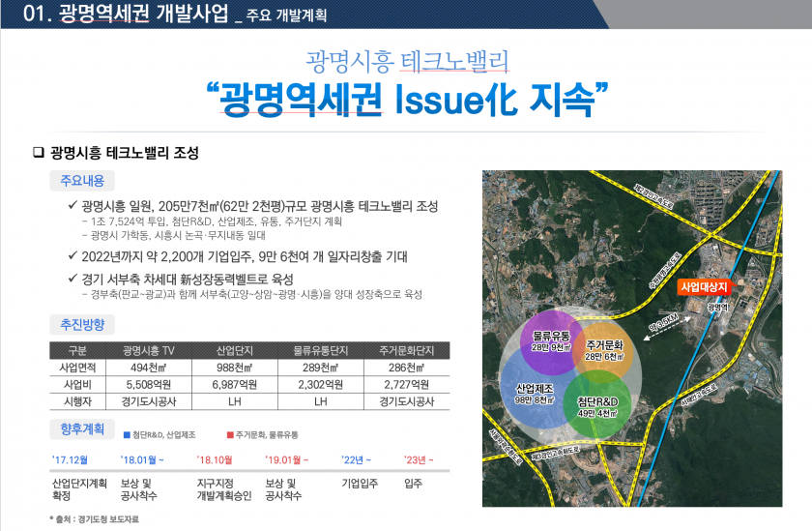Select the orange 사업대상지 label on the map

704,286
